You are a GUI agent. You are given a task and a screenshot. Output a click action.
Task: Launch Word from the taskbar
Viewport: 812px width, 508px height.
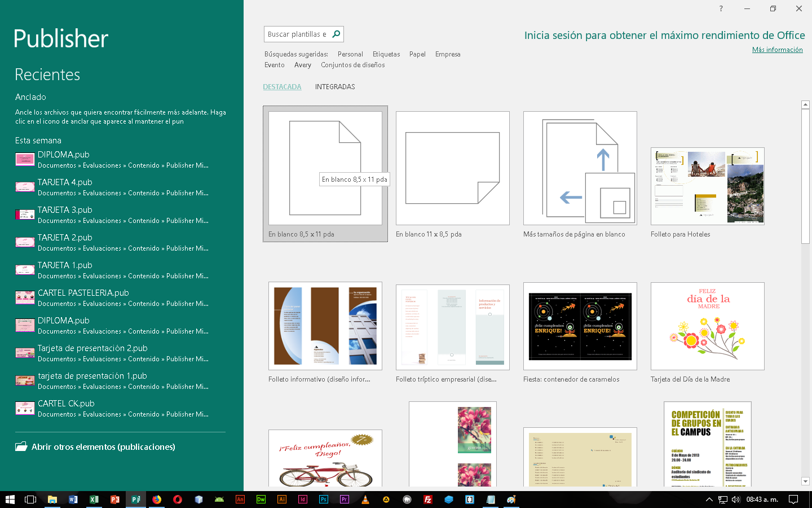coord(73,500)
